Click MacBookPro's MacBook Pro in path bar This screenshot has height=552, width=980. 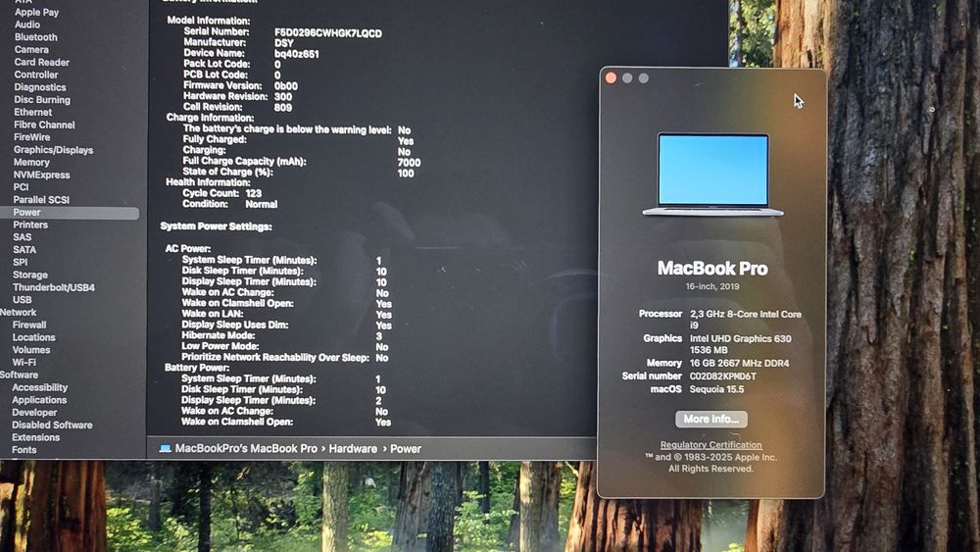[x=246, y=448]
